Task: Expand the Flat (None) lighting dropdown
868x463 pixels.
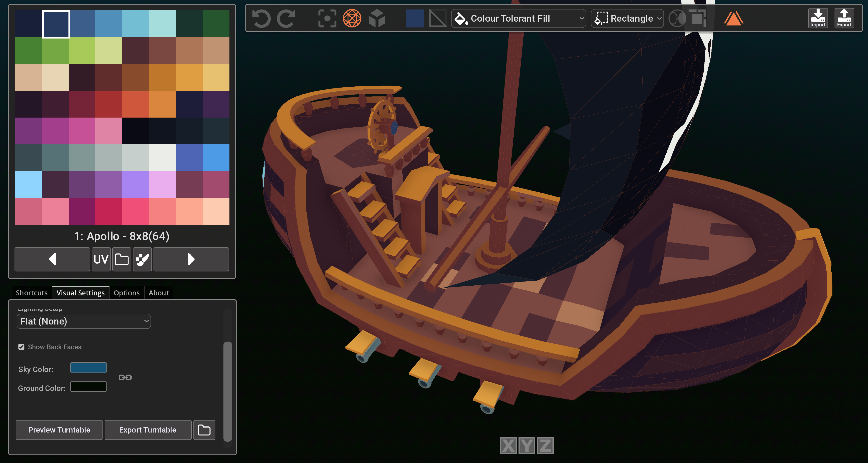Action: tap(83, 321)
